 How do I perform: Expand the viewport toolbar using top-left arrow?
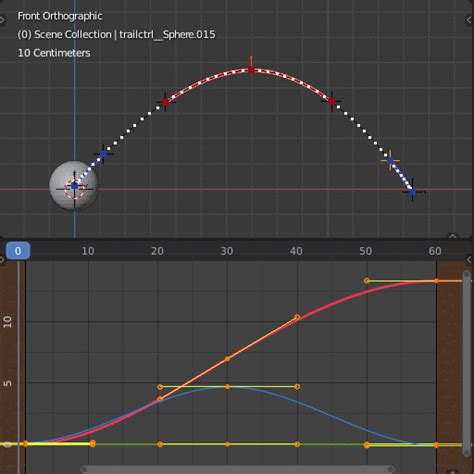tap(2, 20)
